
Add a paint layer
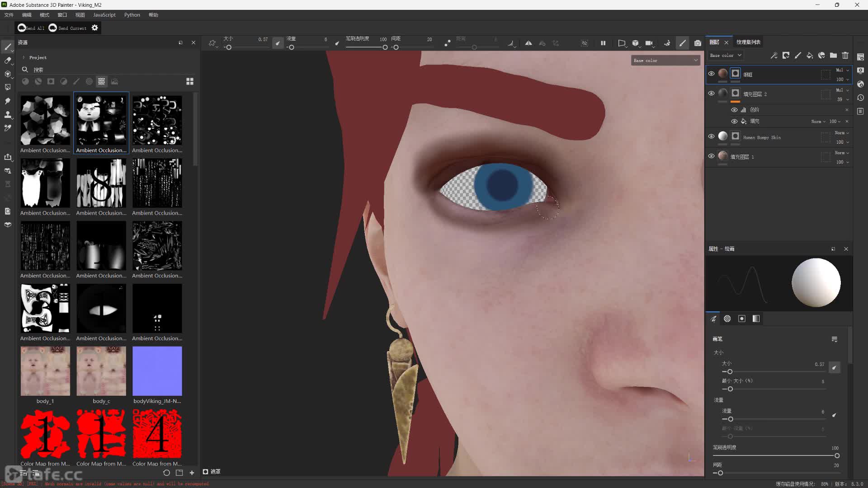coord(798,55)
